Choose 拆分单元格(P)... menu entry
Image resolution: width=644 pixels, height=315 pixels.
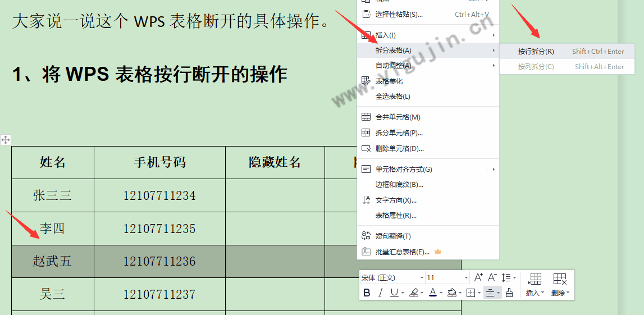pos(428,133)
